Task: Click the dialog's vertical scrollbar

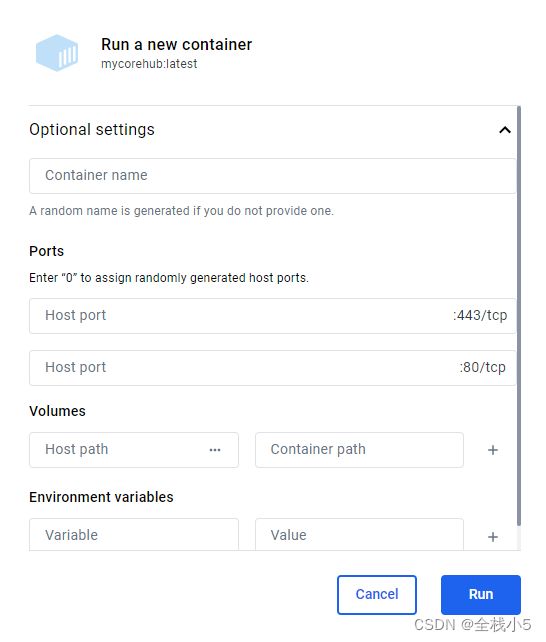Action: click(x=519, y=316)
